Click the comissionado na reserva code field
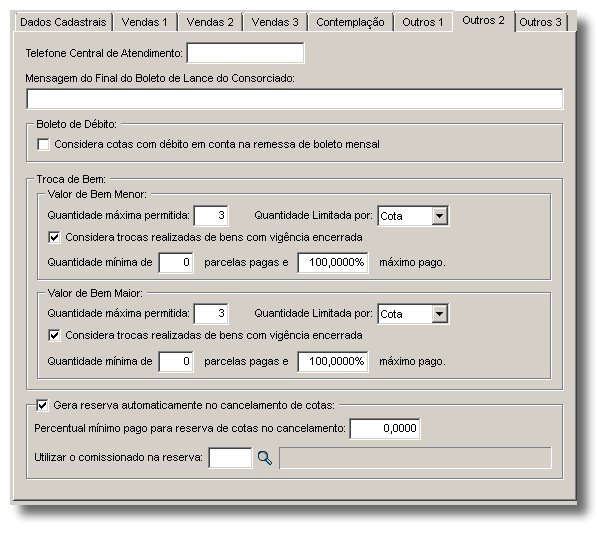This screenshot has height=555, width=597. 230,458
